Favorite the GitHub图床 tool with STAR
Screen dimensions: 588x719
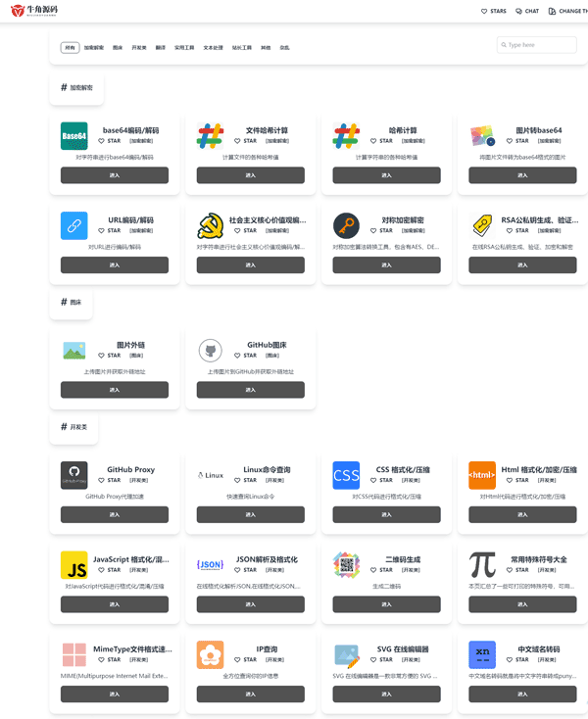[x=246, y=356]
